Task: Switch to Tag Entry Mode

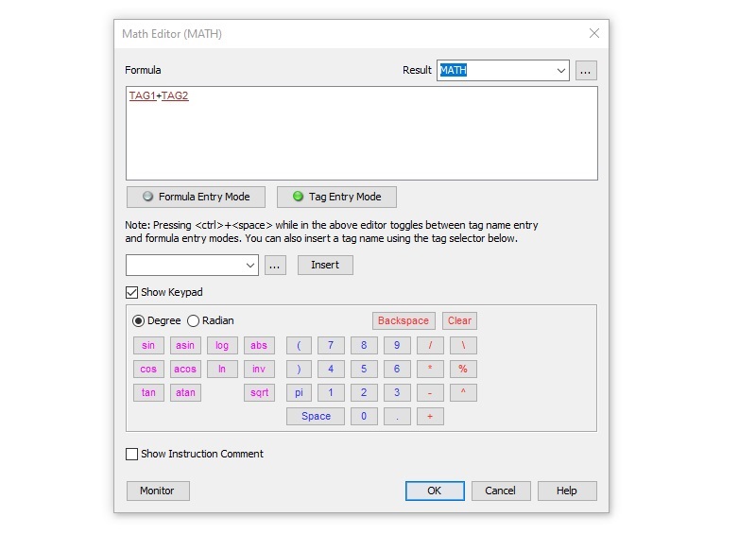Action: click(x=336, y=197)
